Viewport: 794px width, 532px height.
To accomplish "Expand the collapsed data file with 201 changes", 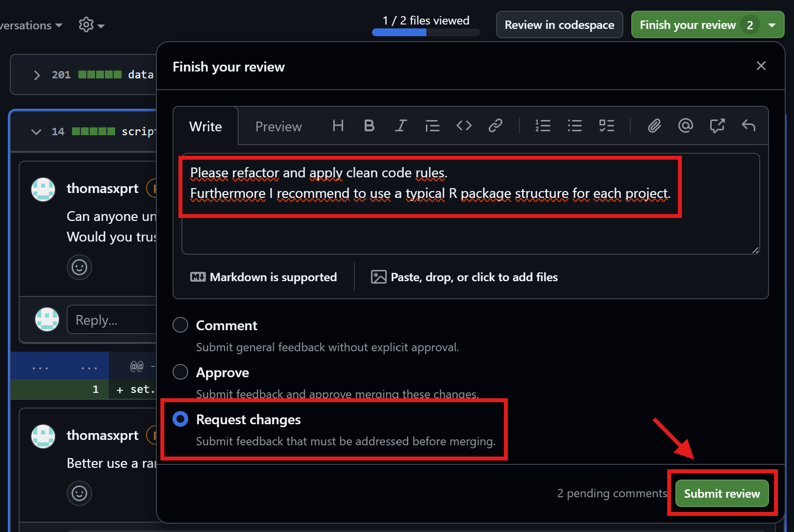I will tap(37, 75).
